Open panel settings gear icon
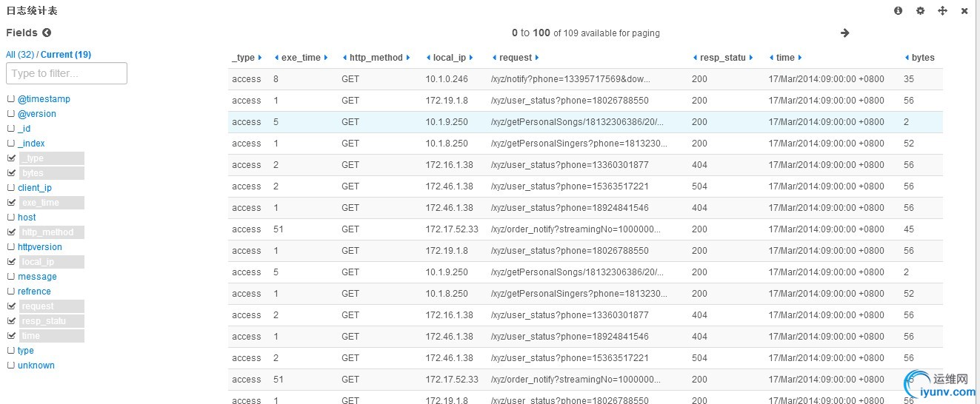Viewport: 980px width, 404px height. coord(921,11)
